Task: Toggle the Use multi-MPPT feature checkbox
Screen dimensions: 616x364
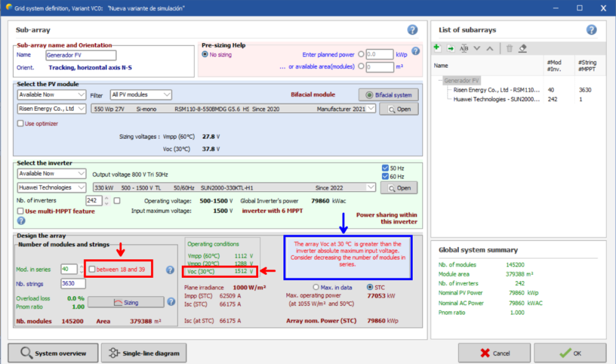Action: click(21, 211)
